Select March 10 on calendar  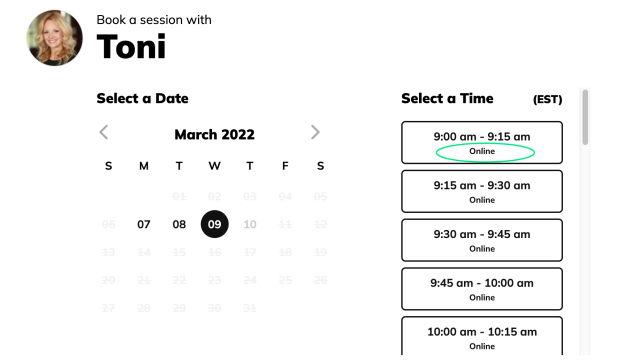(x=250, y=224)
